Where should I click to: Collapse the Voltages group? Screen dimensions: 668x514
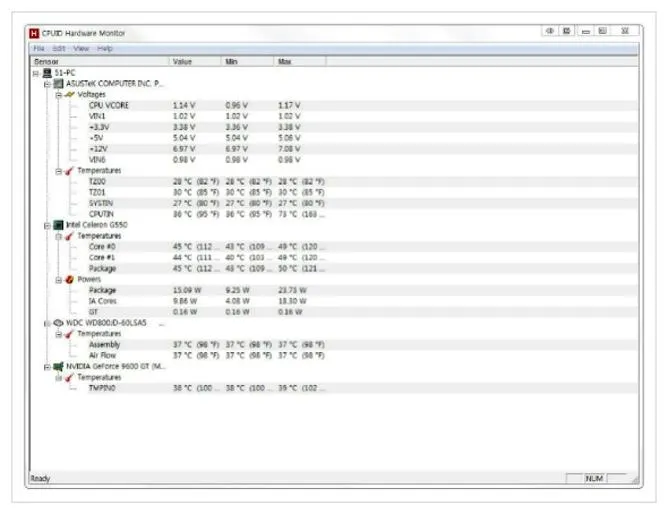click(x=58, y=95)
